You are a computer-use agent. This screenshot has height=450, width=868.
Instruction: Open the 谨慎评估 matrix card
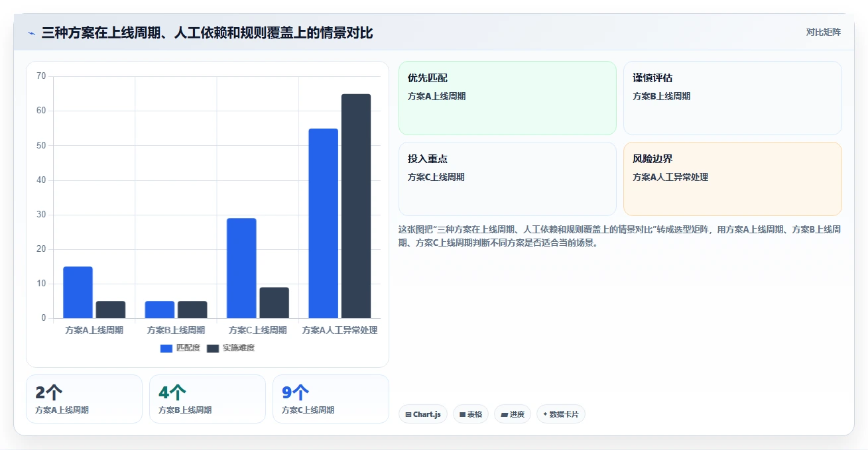(x=733, y=98)
